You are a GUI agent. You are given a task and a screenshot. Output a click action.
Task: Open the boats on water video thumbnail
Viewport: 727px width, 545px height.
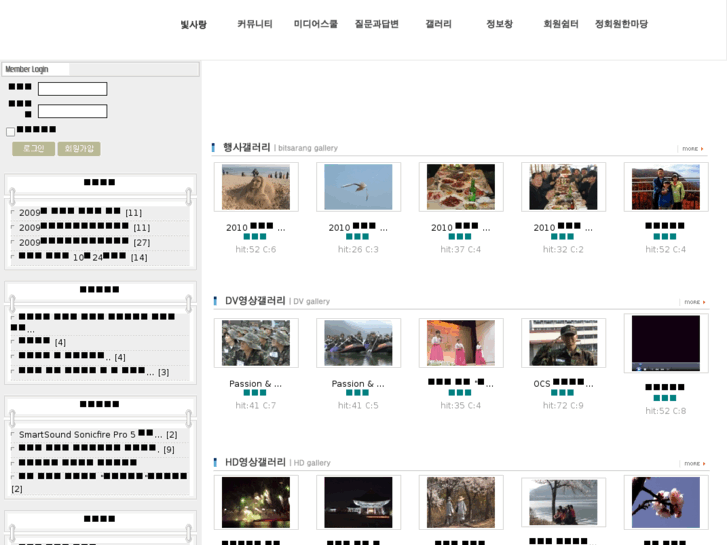358,343
